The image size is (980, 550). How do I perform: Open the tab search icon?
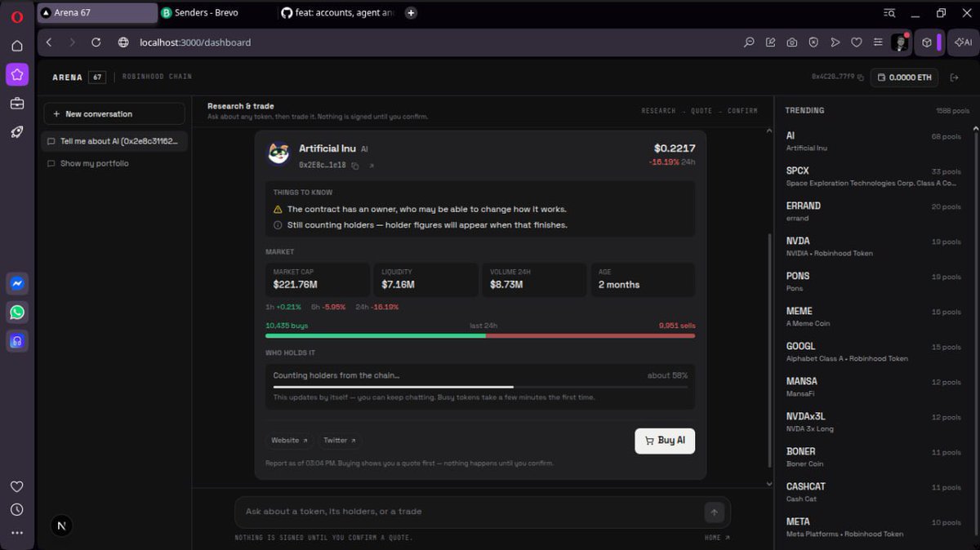coord(889,13)
